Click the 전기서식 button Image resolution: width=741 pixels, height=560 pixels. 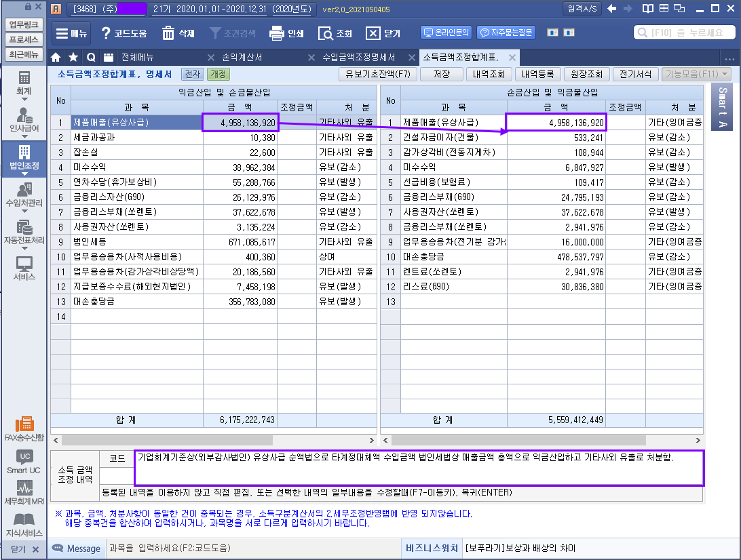click(636, 74)
